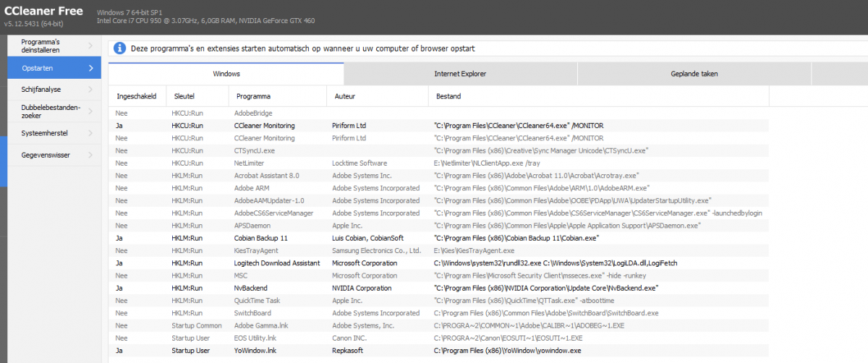Image resolution: width=868 pixels, height=363 pixels.
Task: Click the arrow beside Gegevenswisser
Action: coord(90,155)
